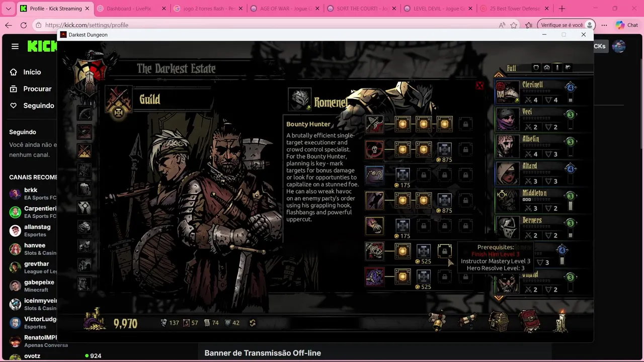Close the hero panel with the red X
Viewport: 644px width, 362px height.
point(479,86)
